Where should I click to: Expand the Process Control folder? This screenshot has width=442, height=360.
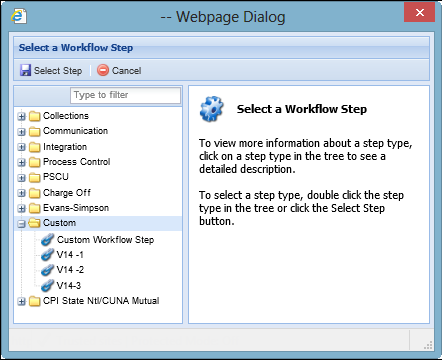pyautogui.click(x=22, y=162)
